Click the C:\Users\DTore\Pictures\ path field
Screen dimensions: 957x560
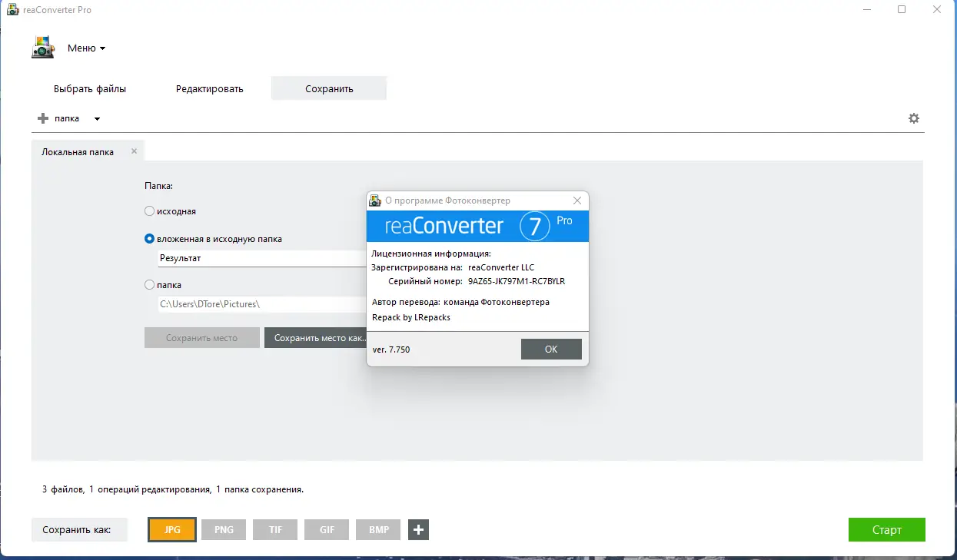261,304
